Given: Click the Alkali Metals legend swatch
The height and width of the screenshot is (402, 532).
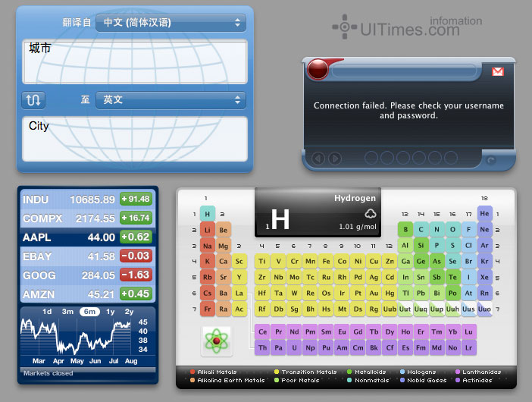Looking at the screenshot, I should click(192, 372).
